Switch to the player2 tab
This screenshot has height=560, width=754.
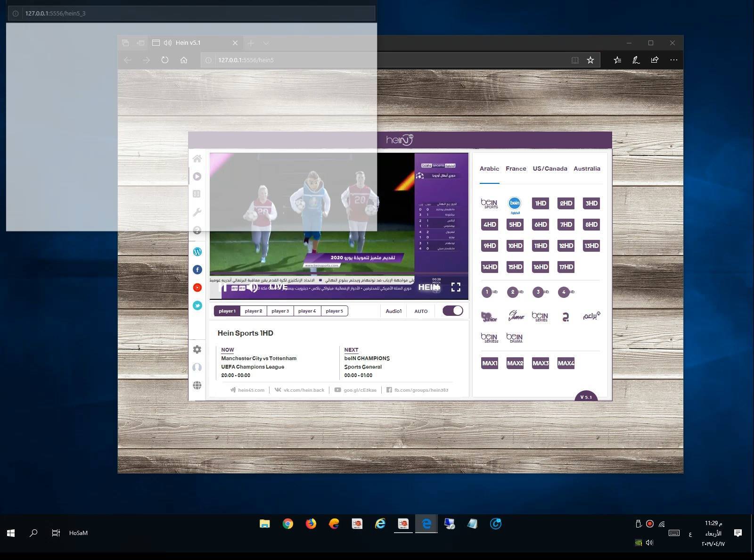coord(254,311)
